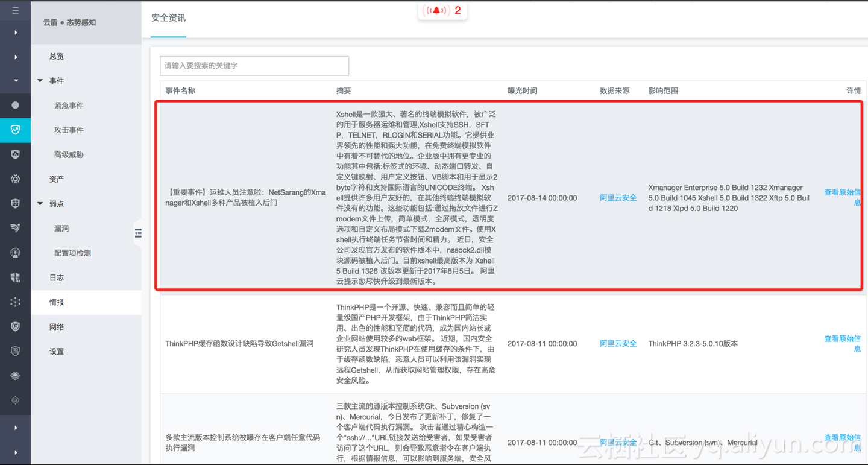
Task: Click the red alert bell notification icon
Action: click(436, 10)
